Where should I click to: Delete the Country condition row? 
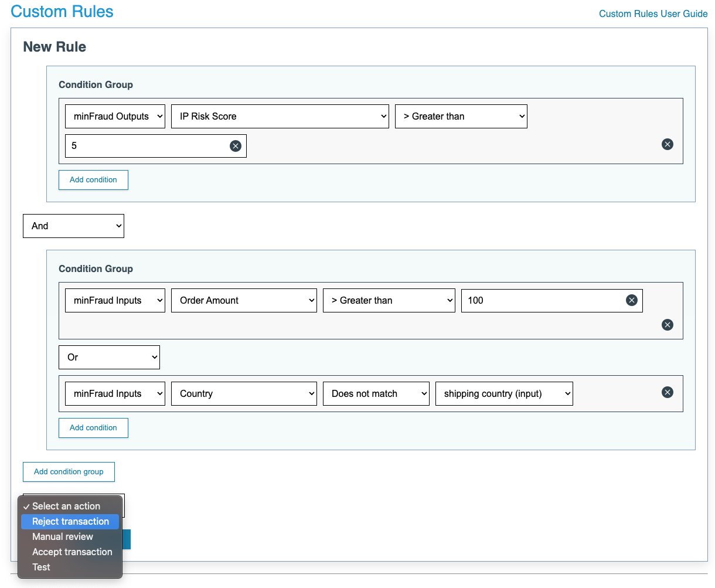[667, 392]
